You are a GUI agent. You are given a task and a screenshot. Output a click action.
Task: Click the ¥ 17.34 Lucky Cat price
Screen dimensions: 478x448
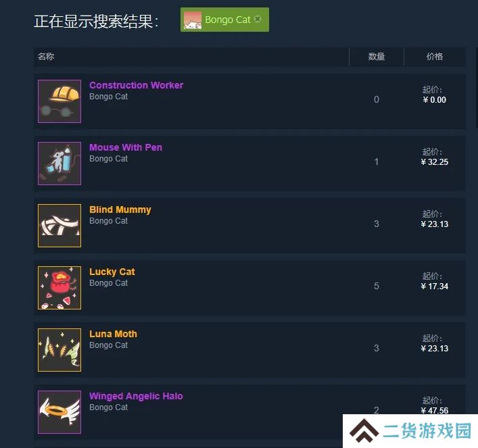(435, 287)
